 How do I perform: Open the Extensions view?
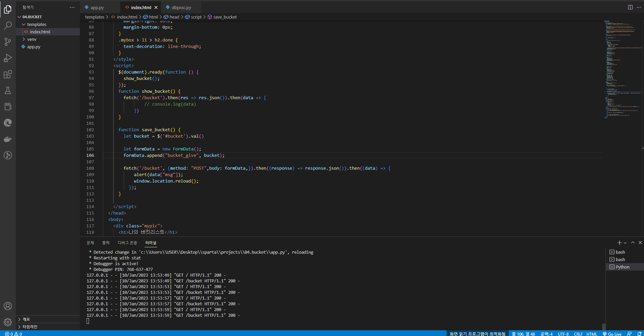click(x=8, y=74)
